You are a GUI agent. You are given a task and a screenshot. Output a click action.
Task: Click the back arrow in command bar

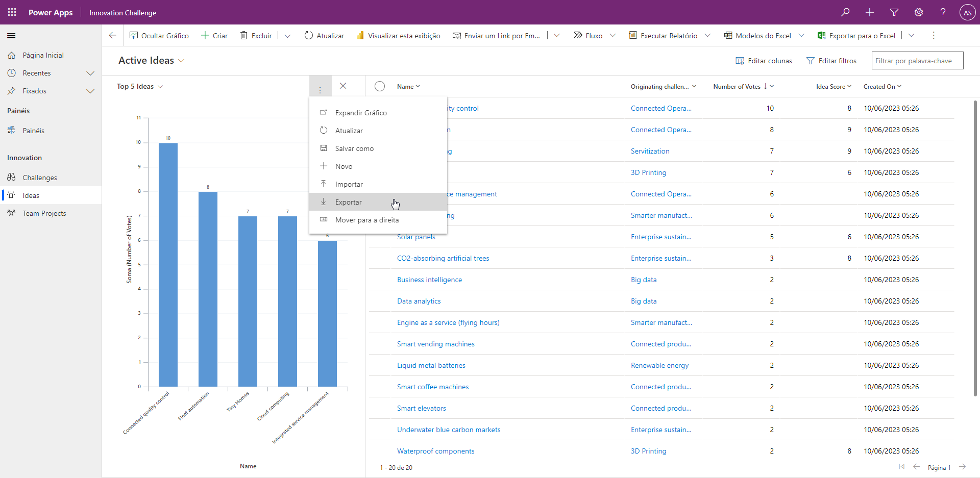coord(113,36)
